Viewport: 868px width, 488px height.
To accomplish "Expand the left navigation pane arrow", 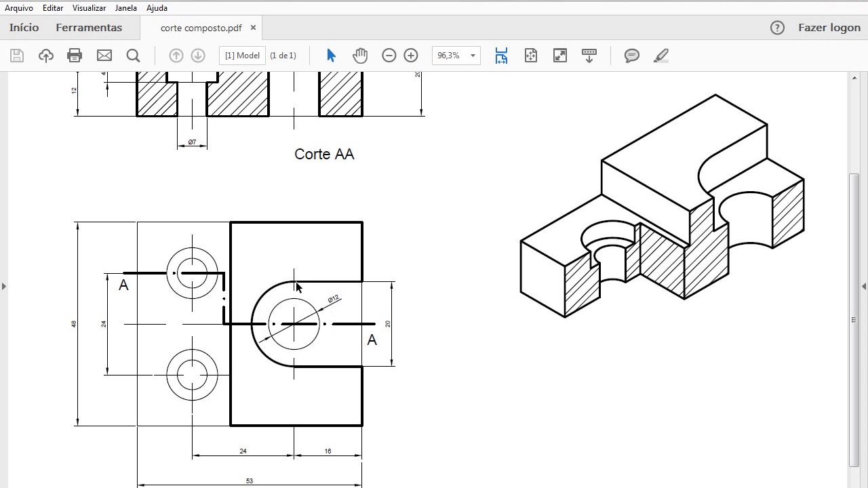I will [4, 287].
